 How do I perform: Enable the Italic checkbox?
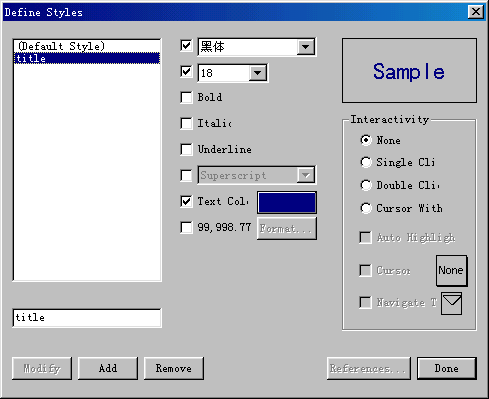pos(186,123)
